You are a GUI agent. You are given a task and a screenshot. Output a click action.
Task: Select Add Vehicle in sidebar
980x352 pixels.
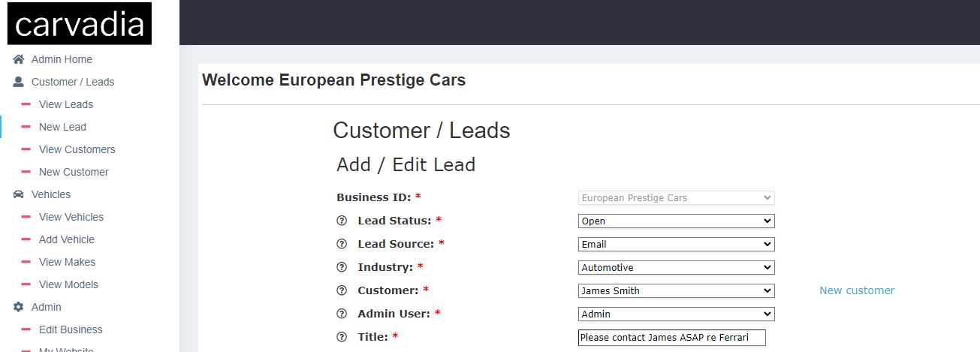coord(67,239)
